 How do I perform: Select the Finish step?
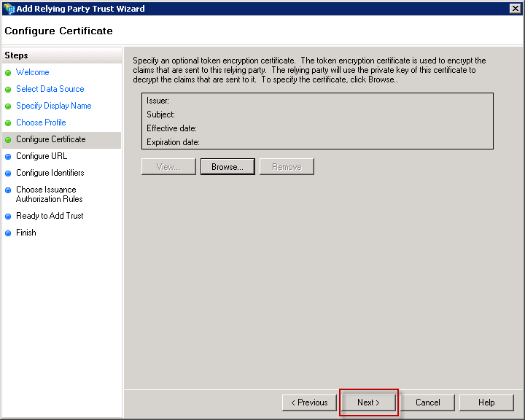click(26, 233)
